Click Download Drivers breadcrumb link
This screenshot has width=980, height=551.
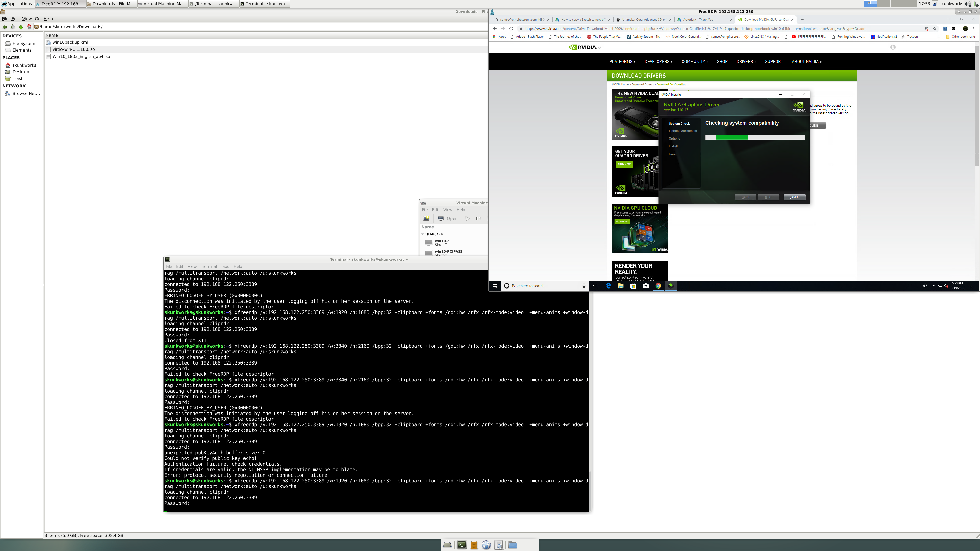click(642, 84)
